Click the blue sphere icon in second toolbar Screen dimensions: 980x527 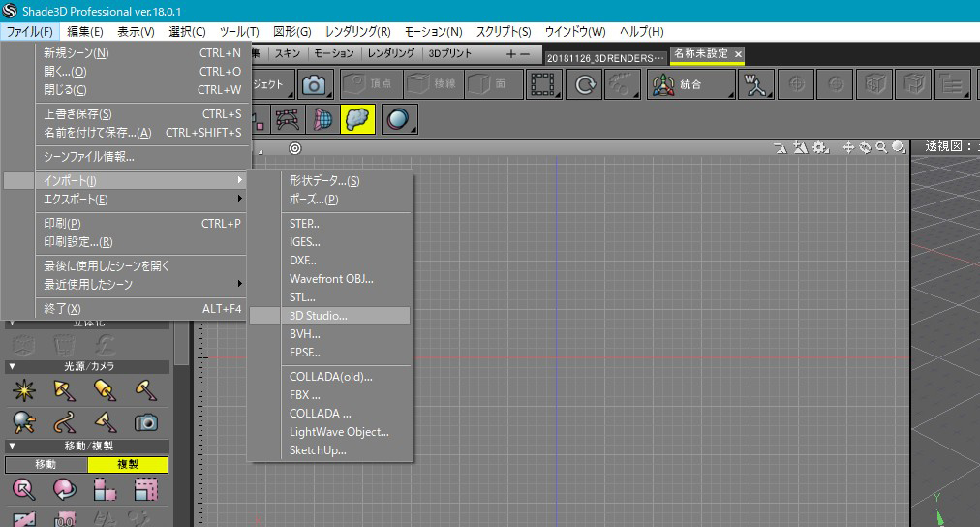[x=398, y=119]
